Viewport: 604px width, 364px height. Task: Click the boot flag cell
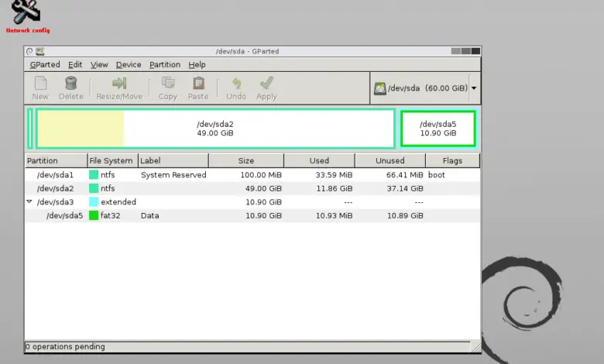pyautogui.click(x=437, y=175)
